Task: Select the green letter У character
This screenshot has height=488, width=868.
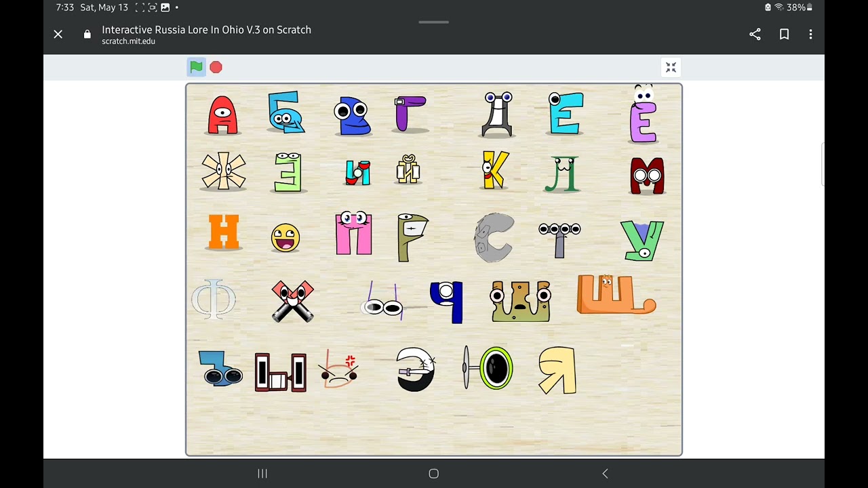Action: (x=642, y=241)
